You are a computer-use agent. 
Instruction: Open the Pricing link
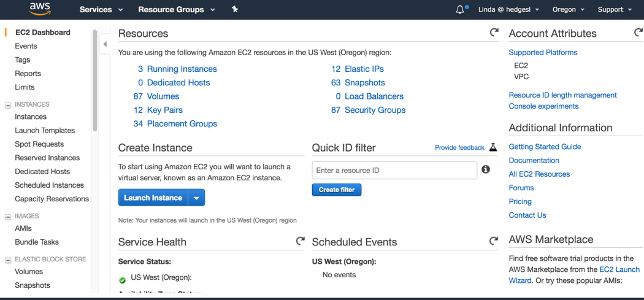[520, 201]
